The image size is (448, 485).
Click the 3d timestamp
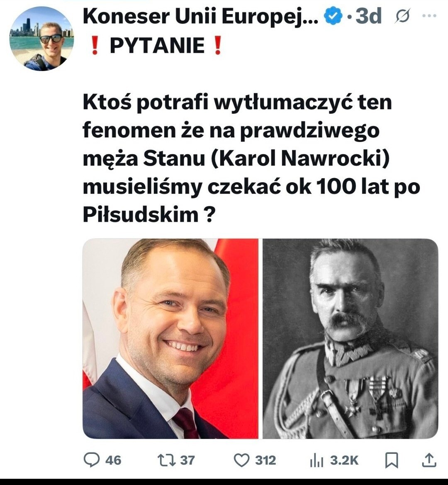pyautogui.click(x=369, y=17)
